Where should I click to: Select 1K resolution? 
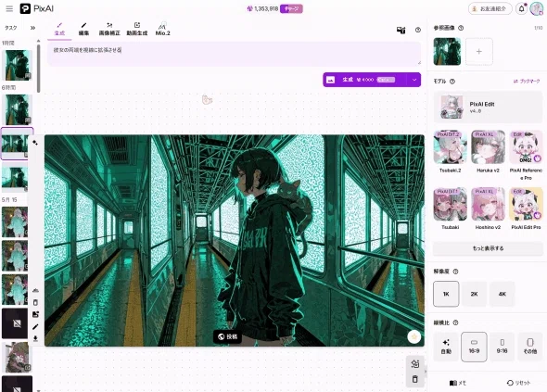coord(446,294)
